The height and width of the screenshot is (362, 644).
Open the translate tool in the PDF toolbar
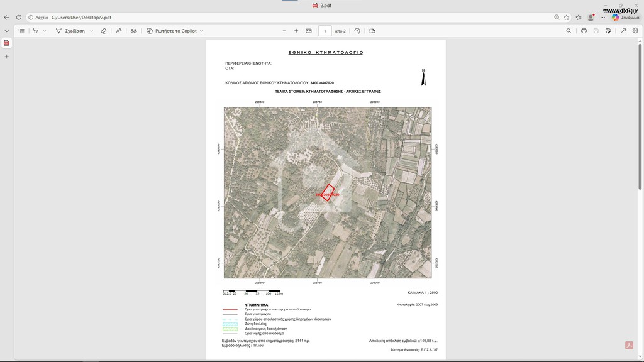coord(133,31)
